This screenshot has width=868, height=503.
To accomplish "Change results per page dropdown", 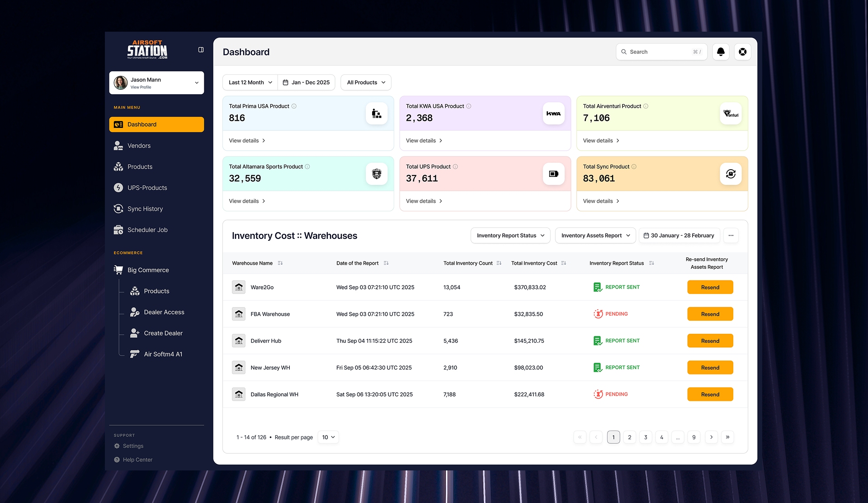I will (x=328, y=437).
